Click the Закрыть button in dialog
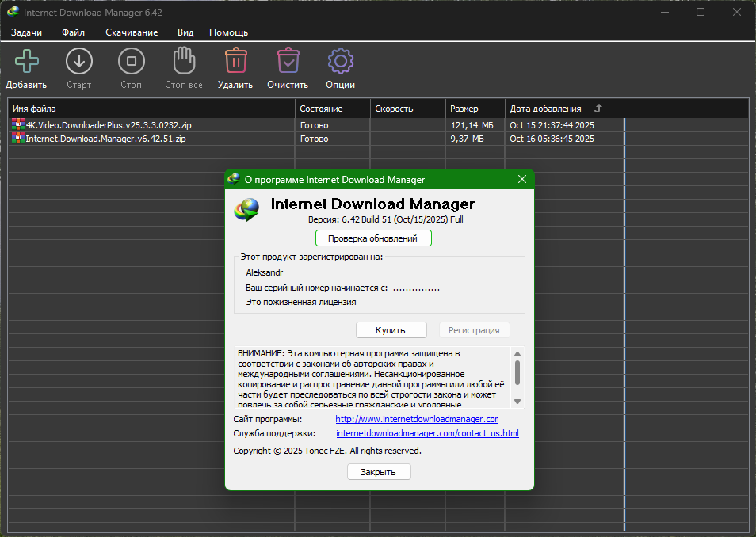756x537 pixels. coord(379,472)
